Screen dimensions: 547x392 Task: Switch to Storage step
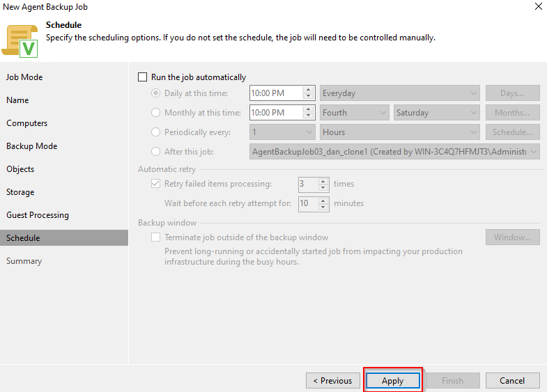click(x=20, y=192)
